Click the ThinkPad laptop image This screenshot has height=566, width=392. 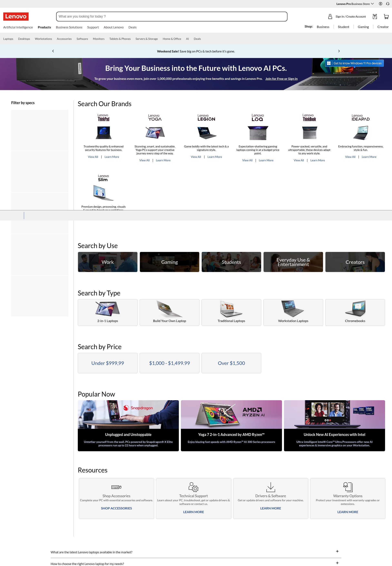point(103,133)
